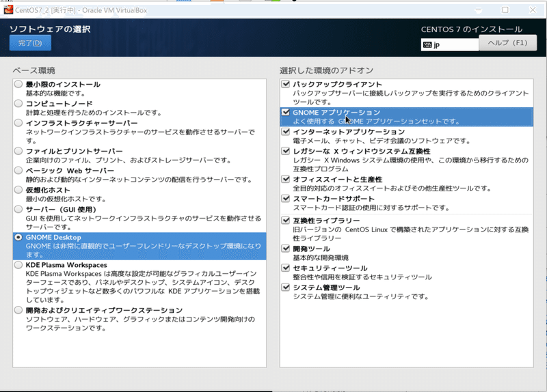The height and width of the screenshot is (392, 547).
Task: Choose ベーシック Web サーバー option
Action: [18, 170]
